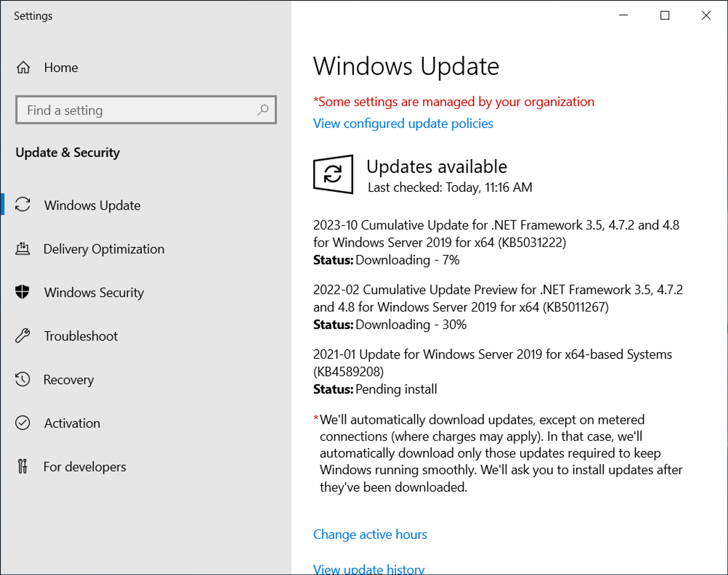Image resolution: width=728 pixels, height=575 pixels.
Task: Click the large Updates available refresh icon
Action: pos(333,174)
